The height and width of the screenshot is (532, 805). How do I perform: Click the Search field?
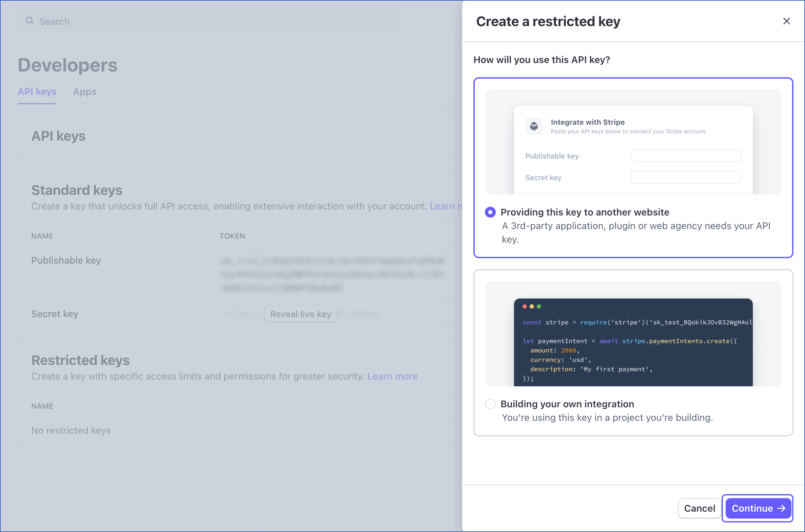[x=209, y=21]
